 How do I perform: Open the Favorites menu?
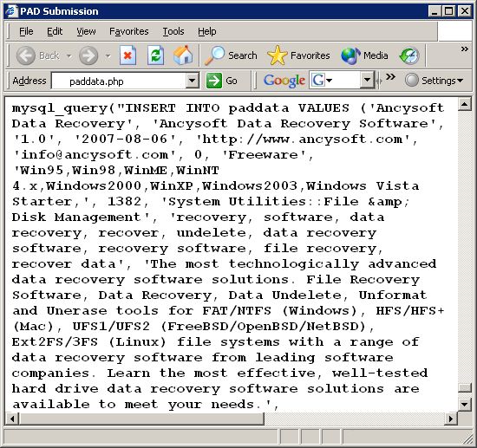coord(129,31)
